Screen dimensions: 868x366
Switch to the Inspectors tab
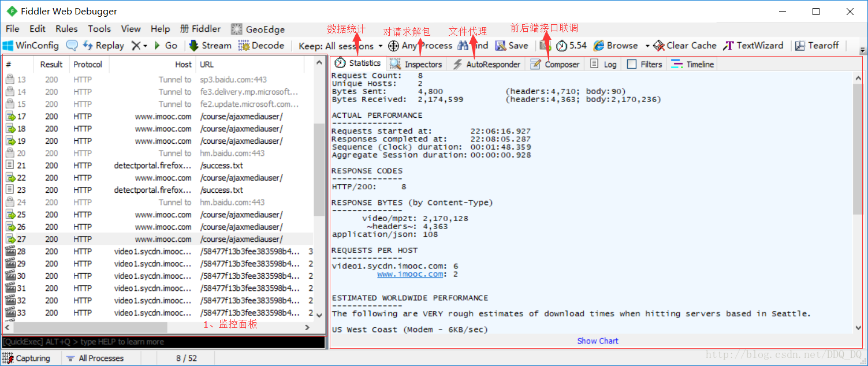pos(416,64)
